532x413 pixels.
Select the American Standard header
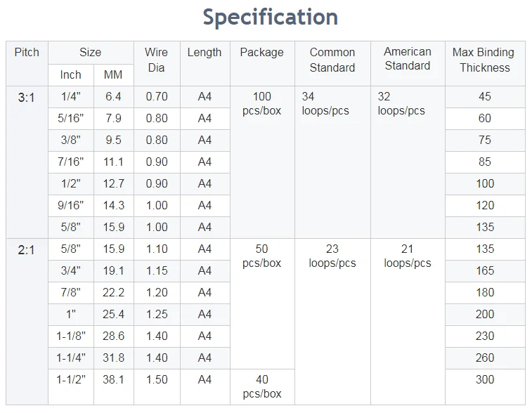tap(408, 59)
